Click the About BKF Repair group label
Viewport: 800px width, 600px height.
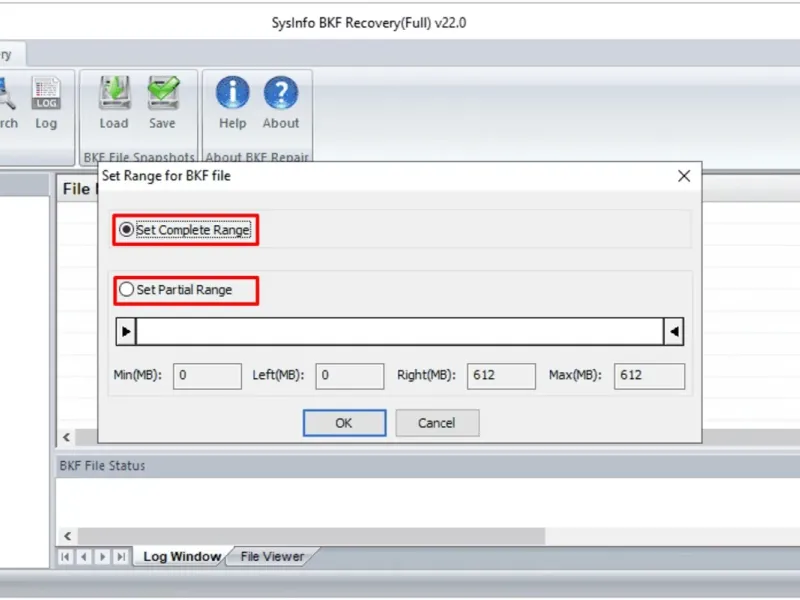tap(257, 157)
